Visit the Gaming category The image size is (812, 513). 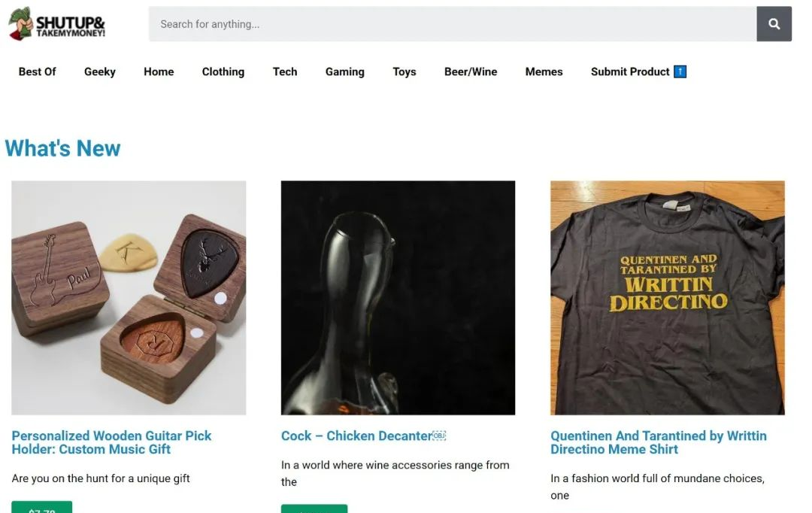[x=345, y=71]
